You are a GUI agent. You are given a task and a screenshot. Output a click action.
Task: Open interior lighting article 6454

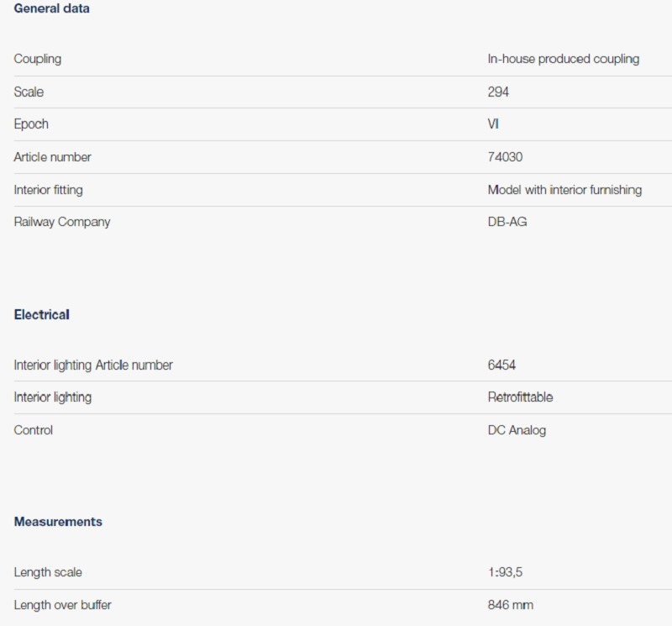coord(501,366)
